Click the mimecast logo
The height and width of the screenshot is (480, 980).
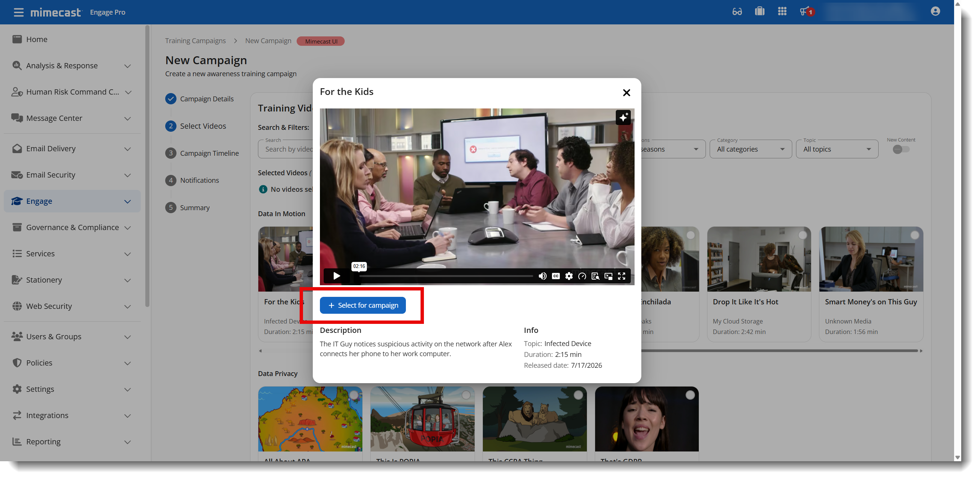pos(56,12)
